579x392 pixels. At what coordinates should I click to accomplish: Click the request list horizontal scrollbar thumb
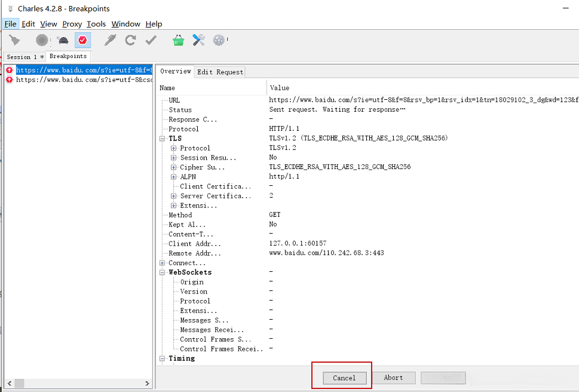[19, 383]
